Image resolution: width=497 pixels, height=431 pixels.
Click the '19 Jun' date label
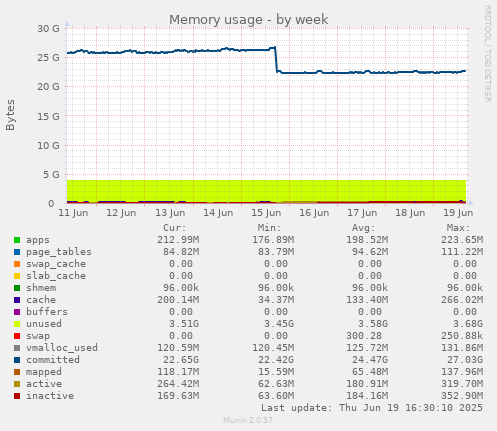point(458,213)
